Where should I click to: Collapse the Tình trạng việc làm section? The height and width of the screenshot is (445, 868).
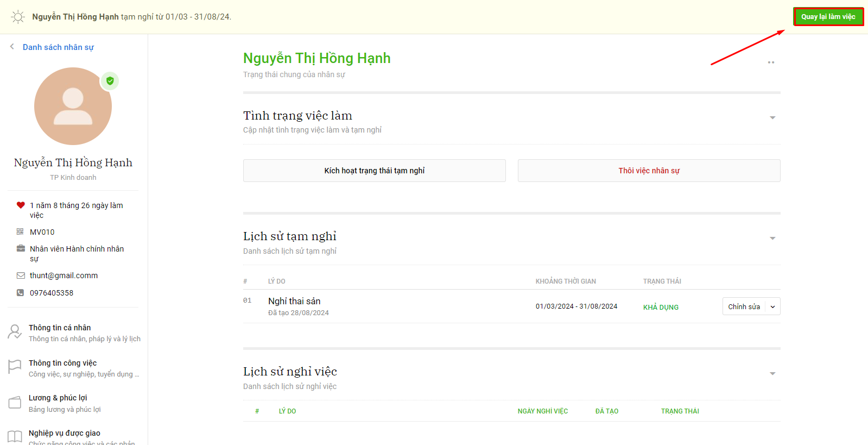[772, 118]
